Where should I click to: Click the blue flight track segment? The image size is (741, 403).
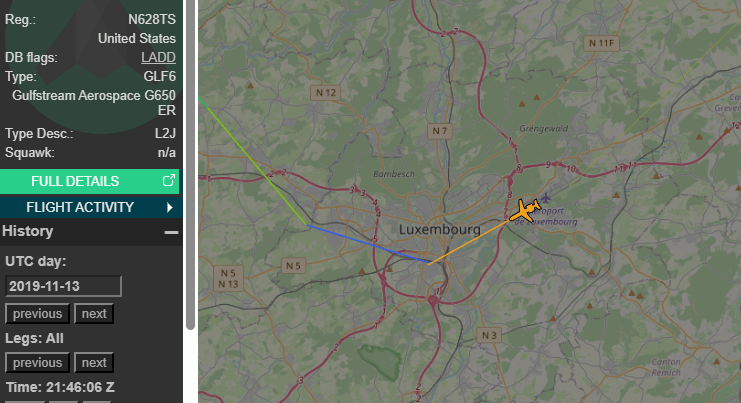pyautogui.click(x=369, y=244)
